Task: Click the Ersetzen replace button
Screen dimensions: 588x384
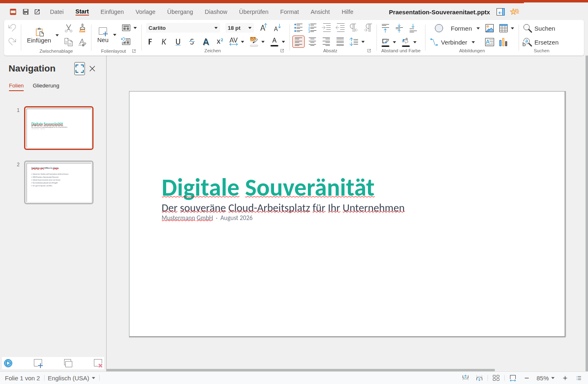Action: 541,42
